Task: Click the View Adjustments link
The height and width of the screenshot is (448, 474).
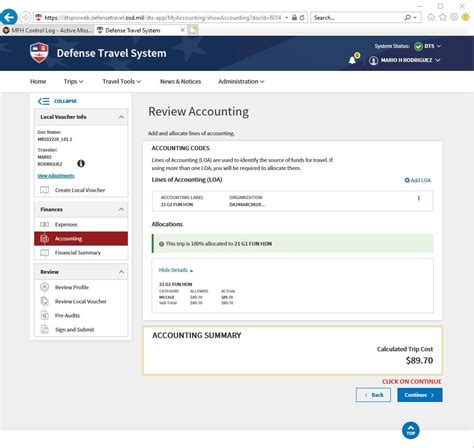Action: [56, 176]
